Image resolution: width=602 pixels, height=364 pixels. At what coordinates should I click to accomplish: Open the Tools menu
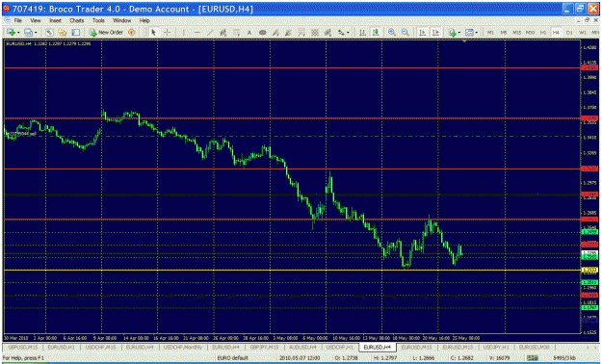coord(98,20)
